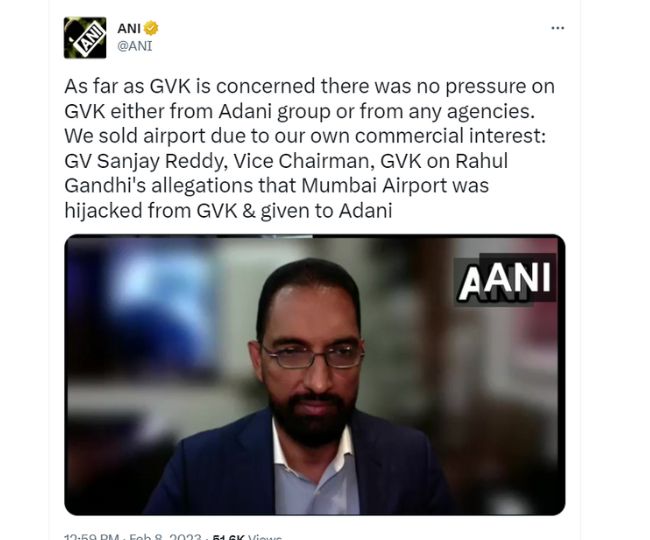
Task: Open the three-dot more options menu
Action: (x=558, y=28)
